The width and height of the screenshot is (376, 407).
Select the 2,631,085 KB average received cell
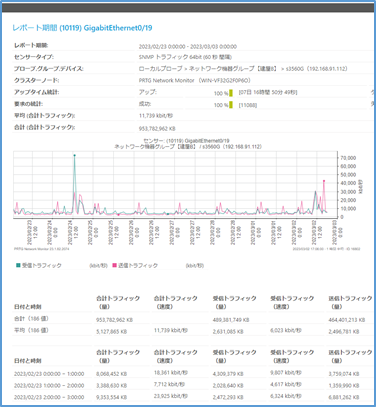coord(228,332)
